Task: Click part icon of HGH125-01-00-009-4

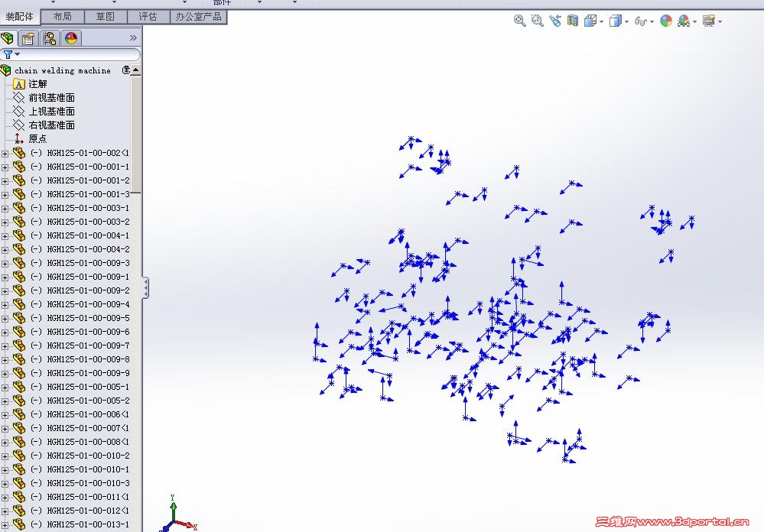Action: [19, 304]
